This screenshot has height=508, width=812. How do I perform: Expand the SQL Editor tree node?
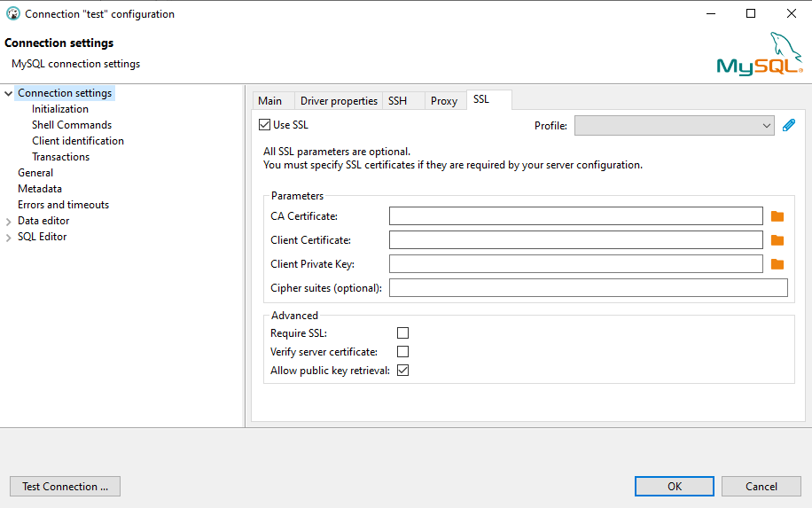click(9, 237)
